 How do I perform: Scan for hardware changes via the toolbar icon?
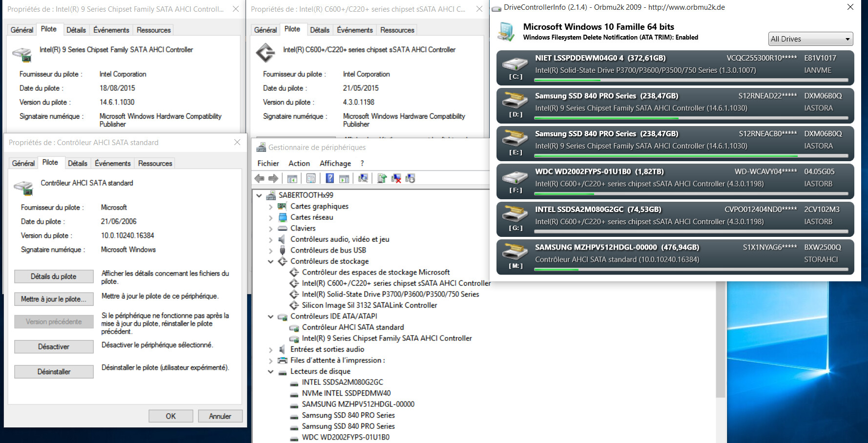coord(363,179)
